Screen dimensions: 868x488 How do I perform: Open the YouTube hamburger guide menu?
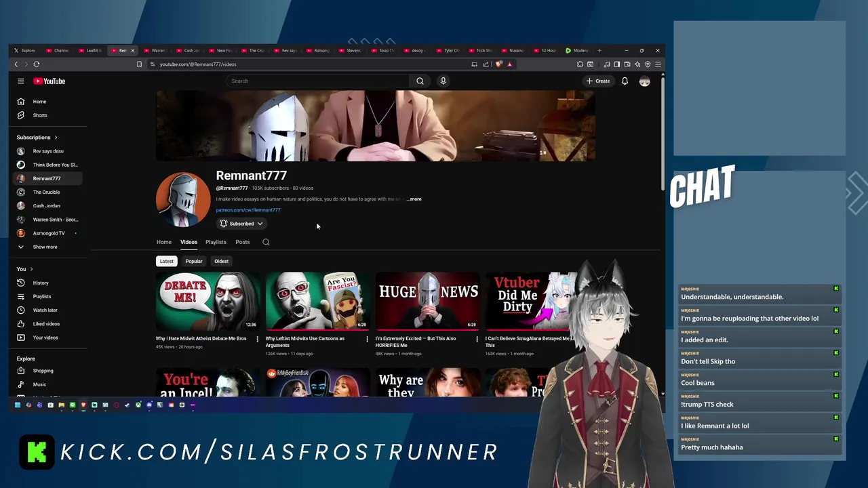click(x=21, y=81)
